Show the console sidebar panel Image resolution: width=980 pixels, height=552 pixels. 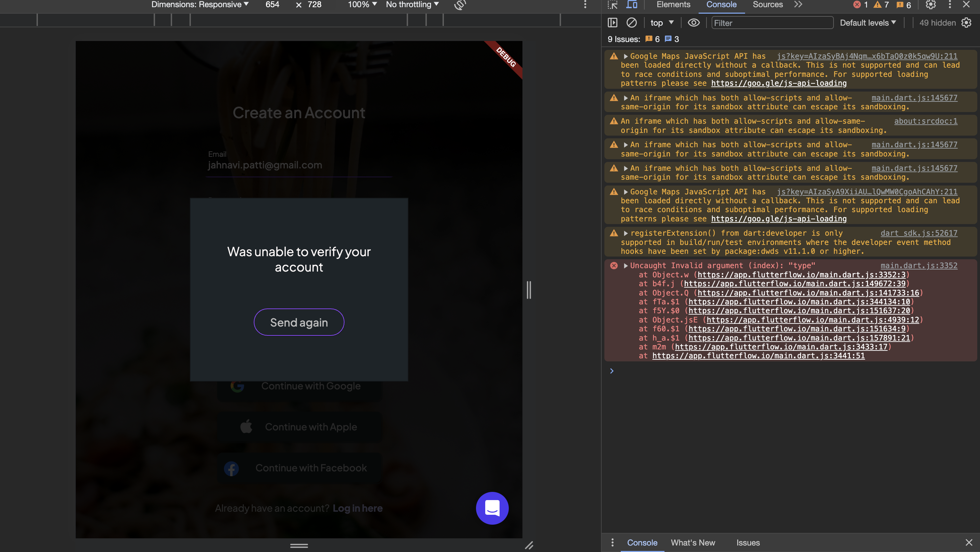(613, 23)
